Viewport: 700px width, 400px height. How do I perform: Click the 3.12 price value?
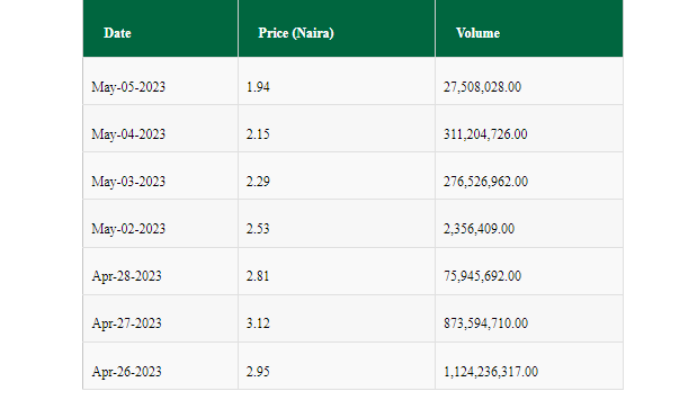[x=258, y=324]
